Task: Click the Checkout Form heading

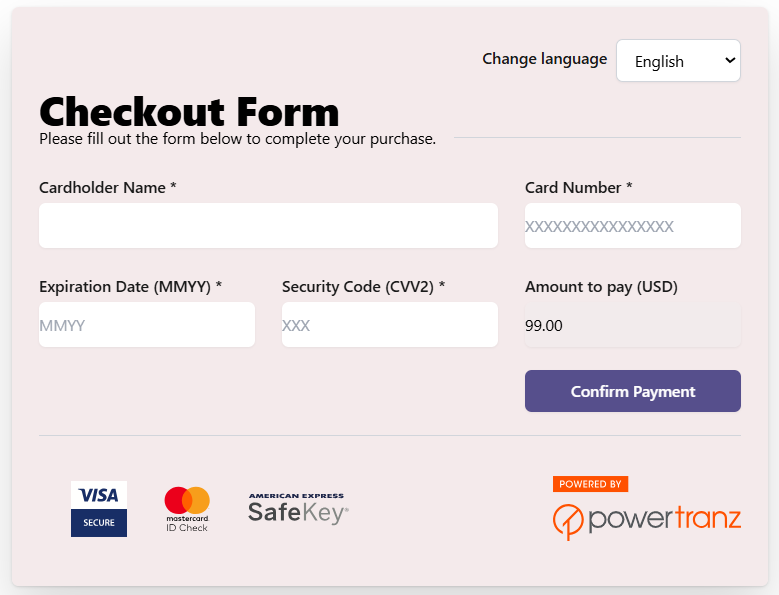Action: click(x=189, y=112)
